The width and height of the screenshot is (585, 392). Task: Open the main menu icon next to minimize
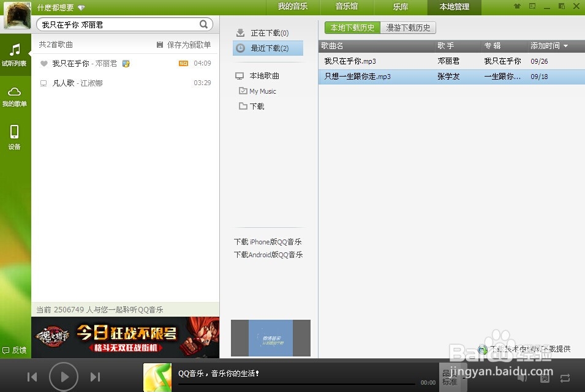coord(532,6)
